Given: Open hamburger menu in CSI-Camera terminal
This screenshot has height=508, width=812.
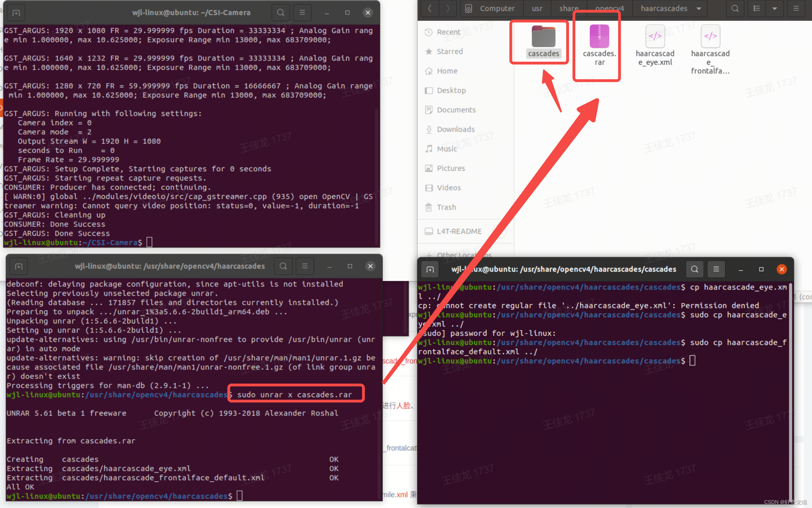Looking at the screenshot, I should pos(302,13).
